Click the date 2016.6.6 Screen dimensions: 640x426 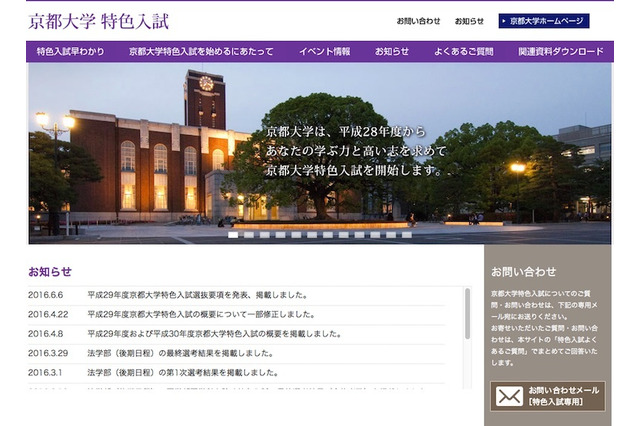(x=46, y=295)
